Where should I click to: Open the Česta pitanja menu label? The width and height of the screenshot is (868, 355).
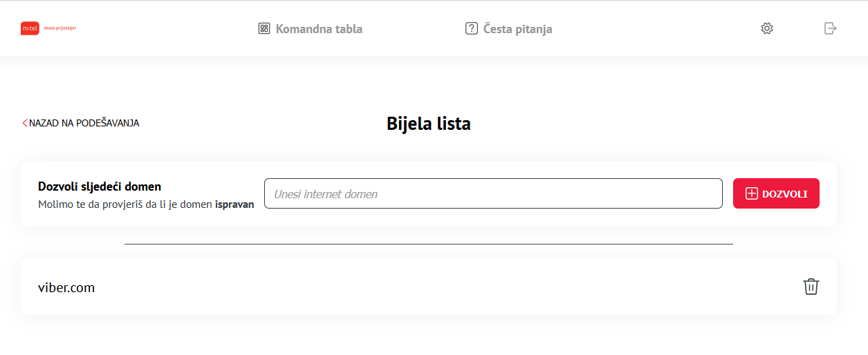tap(517, 29)
